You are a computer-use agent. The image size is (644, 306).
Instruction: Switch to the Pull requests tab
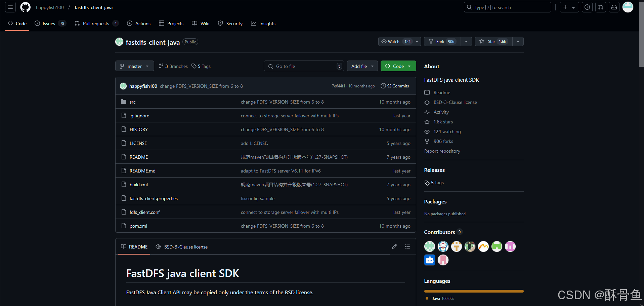(x=96, y=24)
